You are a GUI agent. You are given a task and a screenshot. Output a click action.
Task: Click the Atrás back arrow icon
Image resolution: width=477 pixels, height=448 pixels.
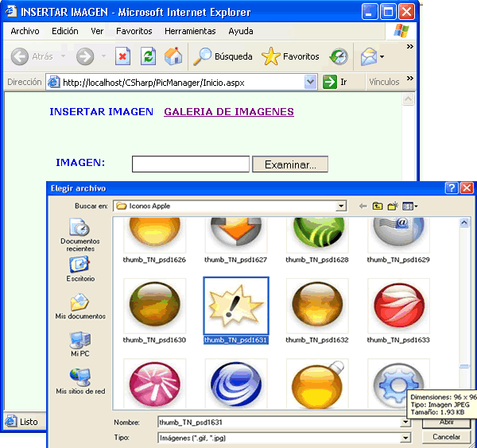tap(20, 56)
